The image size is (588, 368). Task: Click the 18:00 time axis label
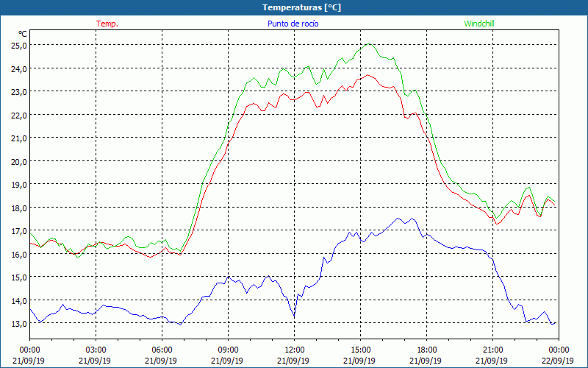[x=426, y=350]
